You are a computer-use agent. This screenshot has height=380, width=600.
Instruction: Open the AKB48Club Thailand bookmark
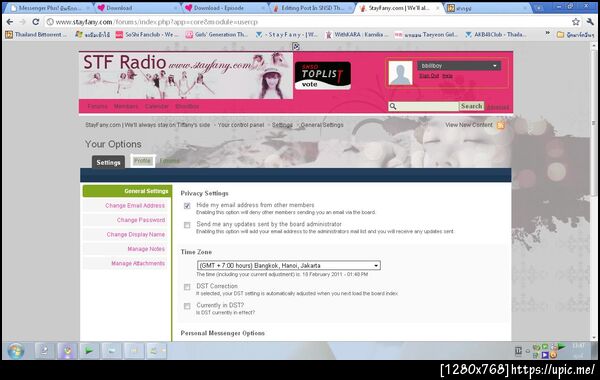pos(496,34)
